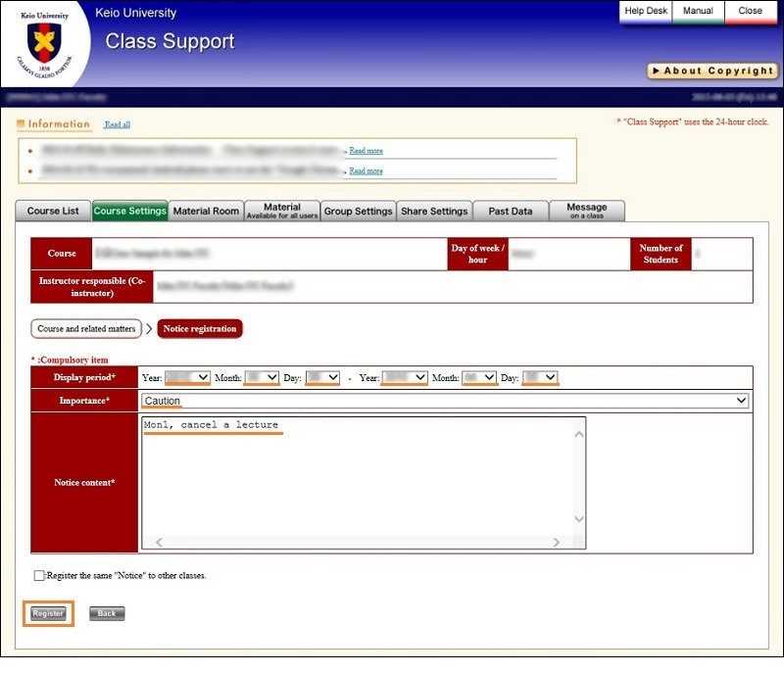Open the first notice's Read more link
Image resolution: width=784 pixels, height=673 pixels.
click(366, 151)
